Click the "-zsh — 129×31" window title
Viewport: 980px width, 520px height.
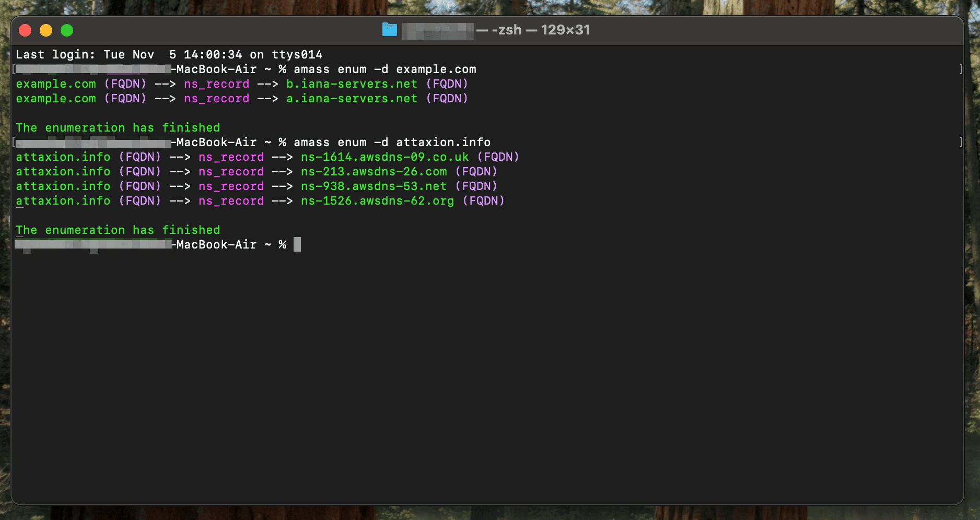click(540, 30)
